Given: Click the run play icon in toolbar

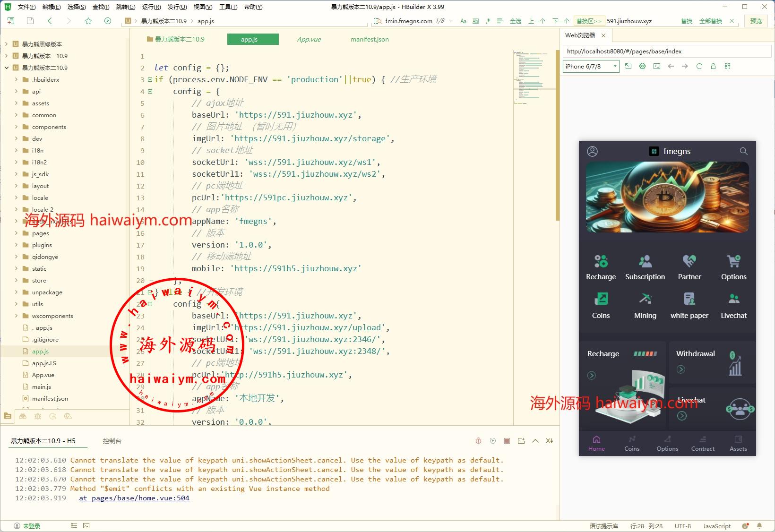Looking at the screenshot, I should coord(108,21).
